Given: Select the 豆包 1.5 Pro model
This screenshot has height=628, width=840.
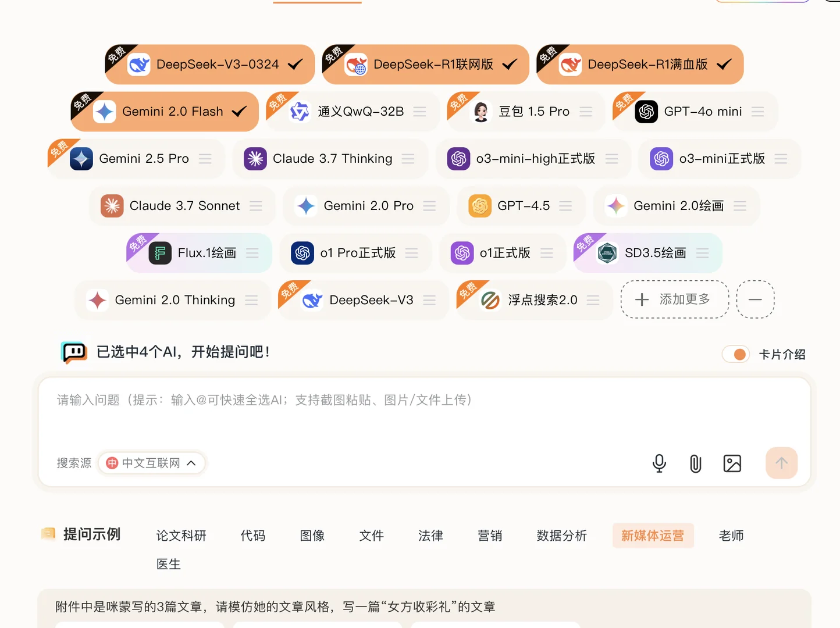Looking at the screenshot, I should tap(525, 111).
